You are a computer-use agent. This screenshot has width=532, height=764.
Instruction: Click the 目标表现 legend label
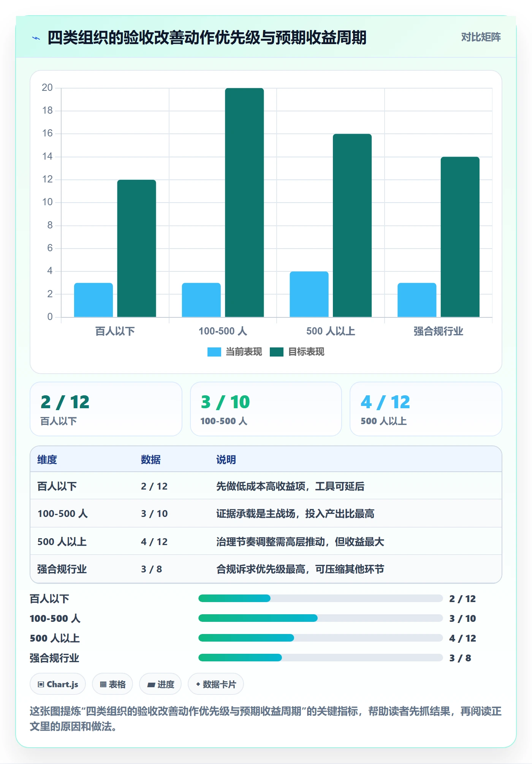point(306,352)
